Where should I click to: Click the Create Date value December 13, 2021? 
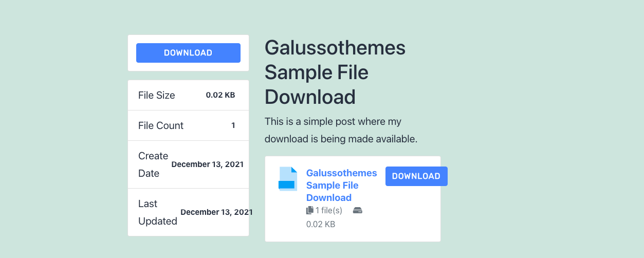[207, 164]
